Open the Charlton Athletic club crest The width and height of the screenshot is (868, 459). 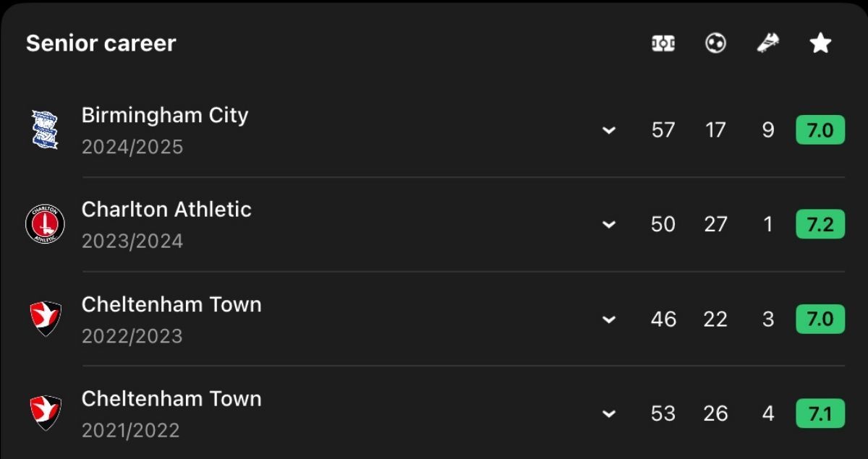click(x=45, y=224)
